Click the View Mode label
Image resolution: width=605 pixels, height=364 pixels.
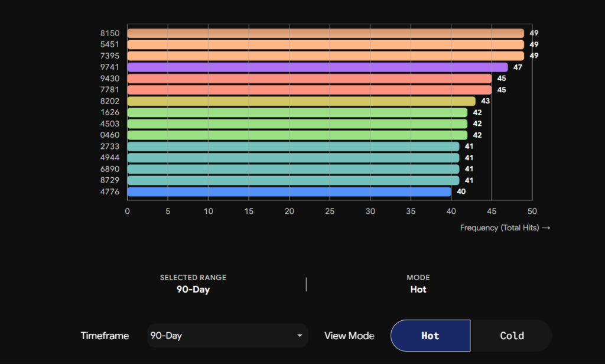[x=349, y=336]
